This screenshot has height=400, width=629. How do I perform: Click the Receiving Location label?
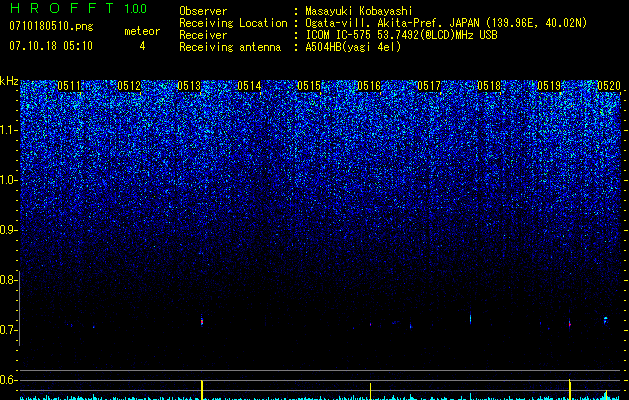(233, 23)
